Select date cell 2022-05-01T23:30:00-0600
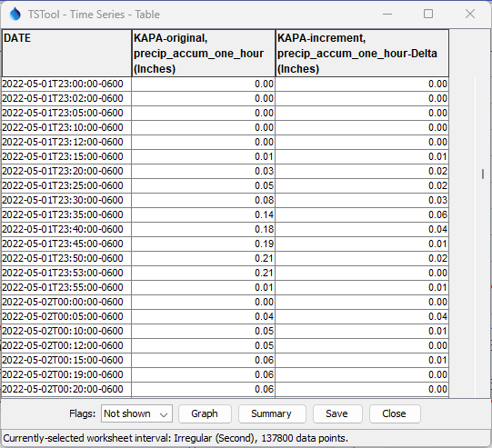The height and width of the screenshot is (448, 492). (66, 200)
